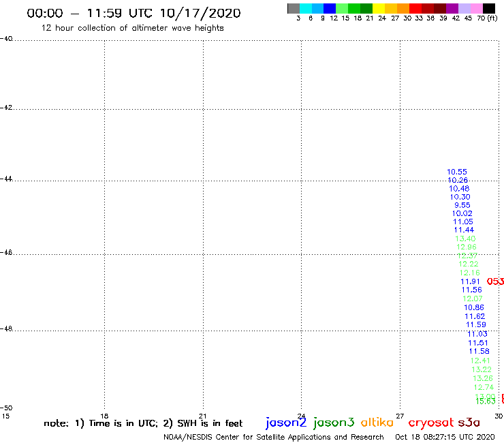Select the wave height value 10.86
This screenshot has height=443, width=504.
(474, 307)
